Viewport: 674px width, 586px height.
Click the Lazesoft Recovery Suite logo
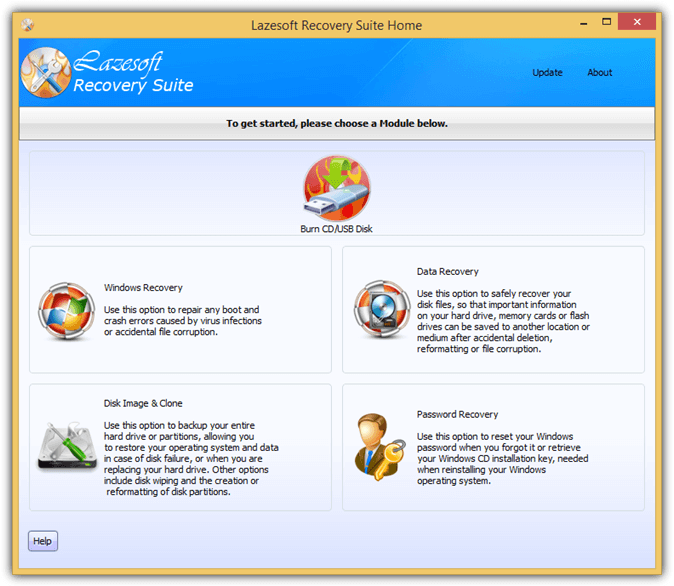coord(107,73)
